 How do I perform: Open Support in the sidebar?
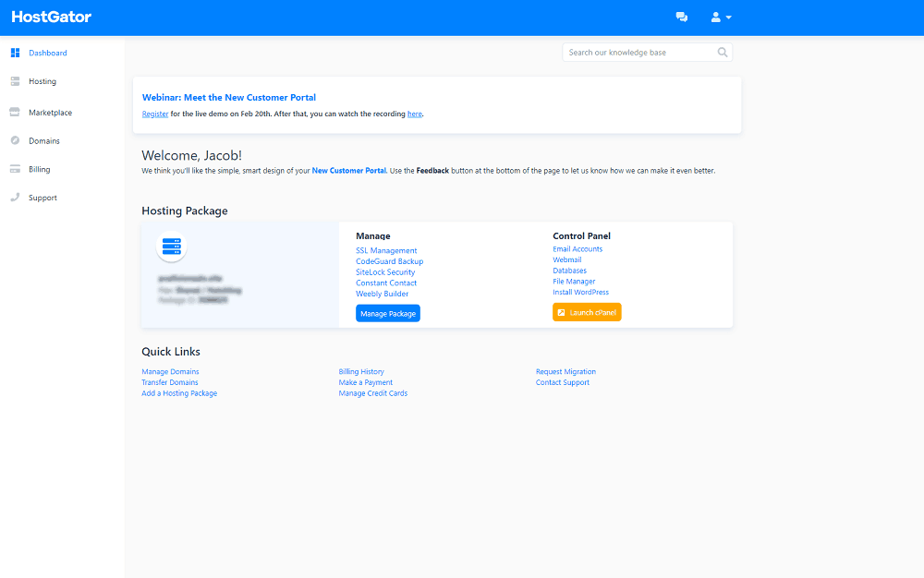pyautogui.click(x=43, y=198)
